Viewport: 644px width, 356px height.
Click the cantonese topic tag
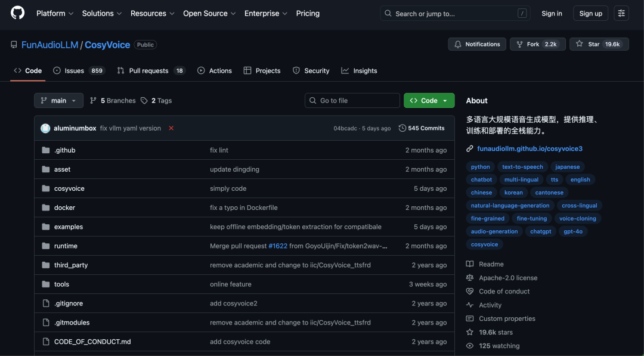click(549, 192)
